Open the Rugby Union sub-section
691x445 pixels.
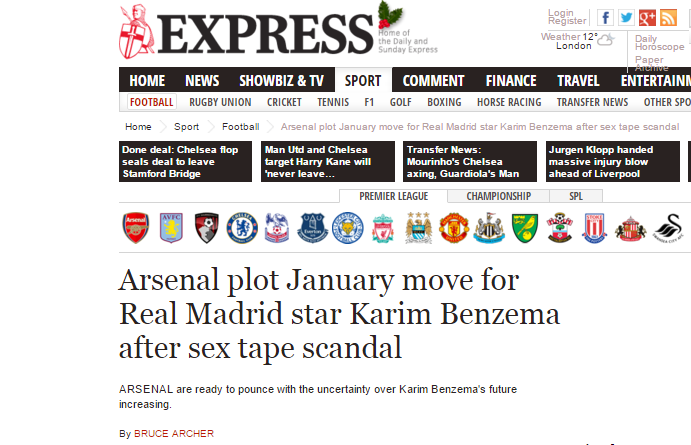[220, 102]
